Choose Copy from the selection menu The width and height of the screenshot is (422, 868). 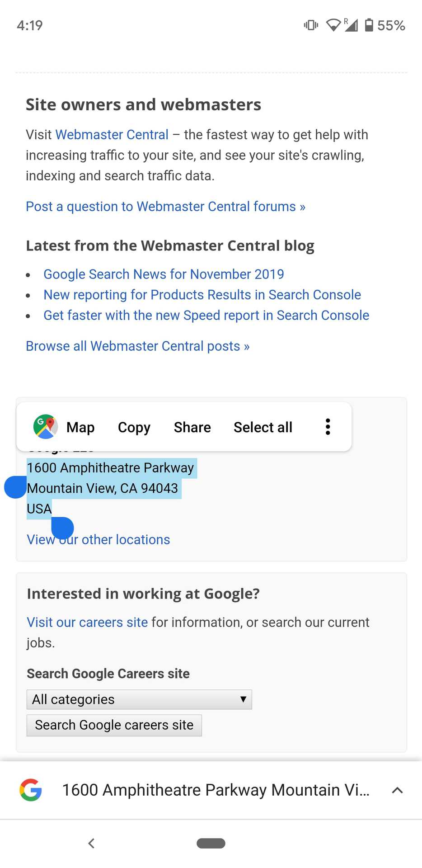tap(134, 427)
